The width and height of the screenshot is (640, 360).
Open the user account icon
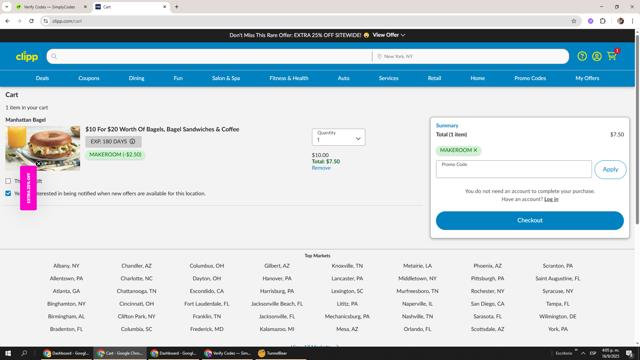click(597, 56)
